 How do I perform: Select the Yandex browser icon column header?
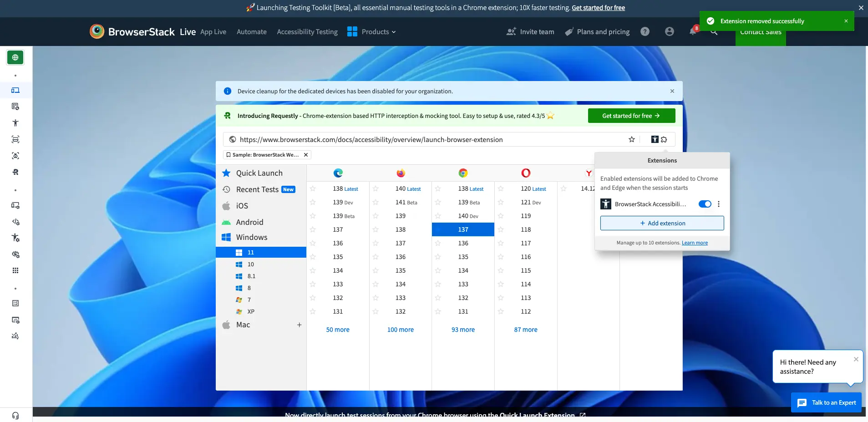pos(589,173)
